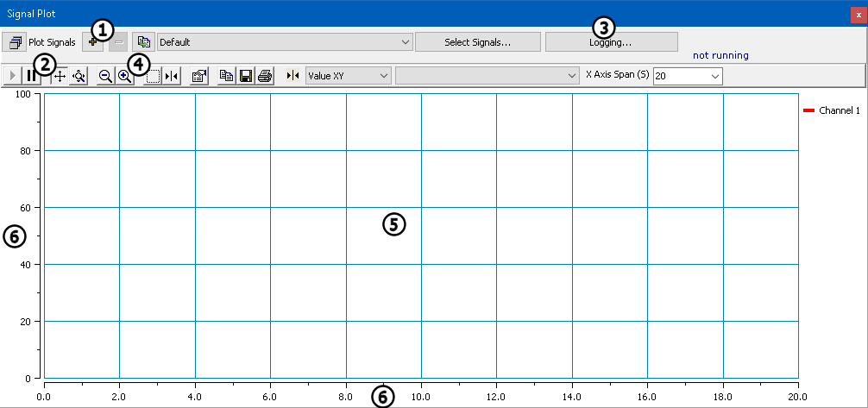This screenshot has width=868, height=408.
Task: Open the plot properties editor
Action: point(198,76)
